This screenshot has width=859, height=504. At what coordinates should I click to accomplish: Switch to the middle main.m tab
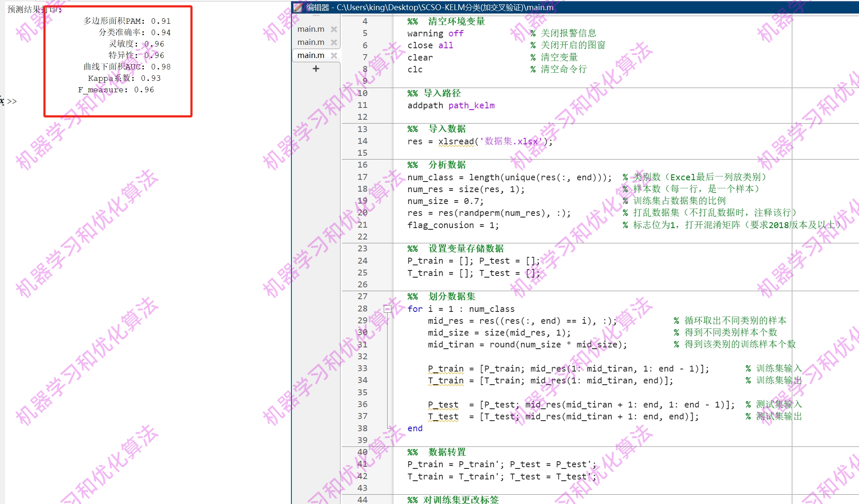point(310,42)
